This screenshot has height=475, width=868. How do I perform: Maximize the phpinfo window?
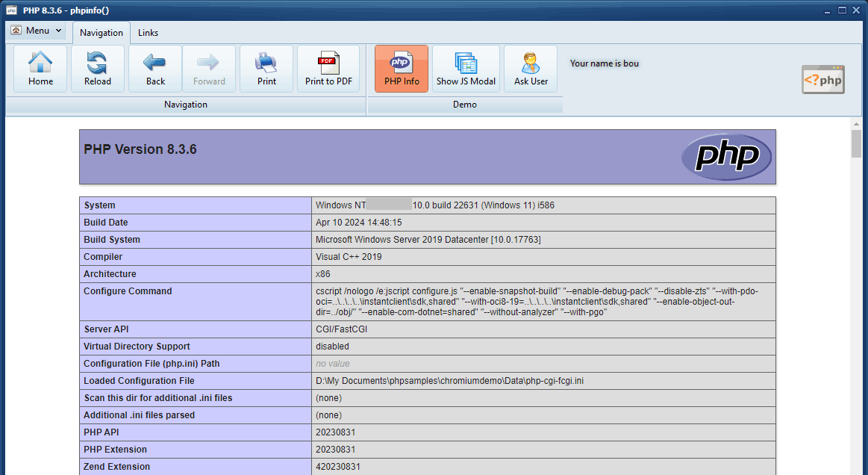coord(842,10)
